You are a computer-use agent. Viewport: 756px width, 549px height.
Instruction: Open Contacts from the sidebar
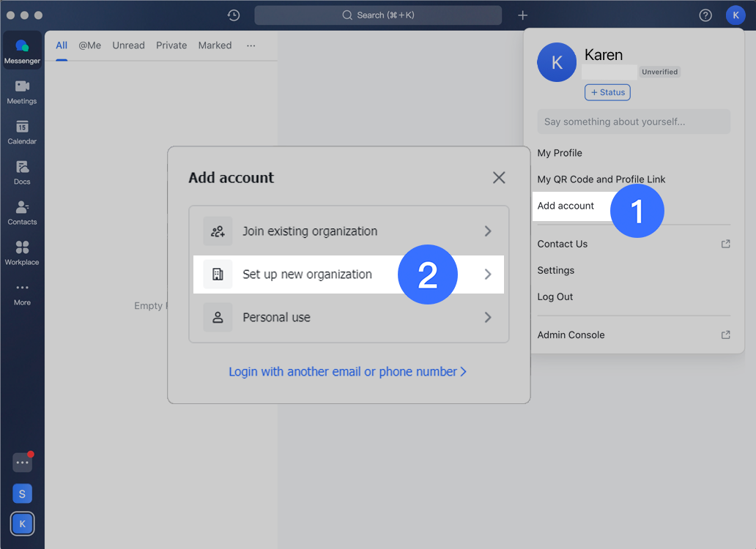click(22, 212)
